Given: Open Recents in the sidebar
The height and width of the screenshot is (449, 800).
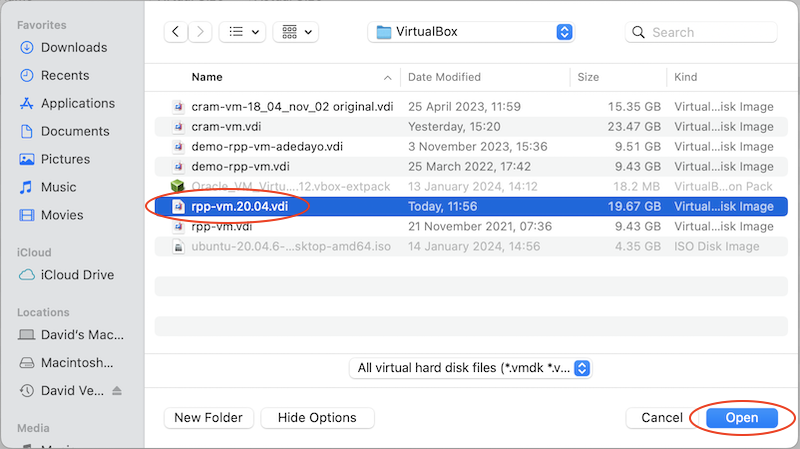Looking at the screenshot, I should click(x=65, y=76).
